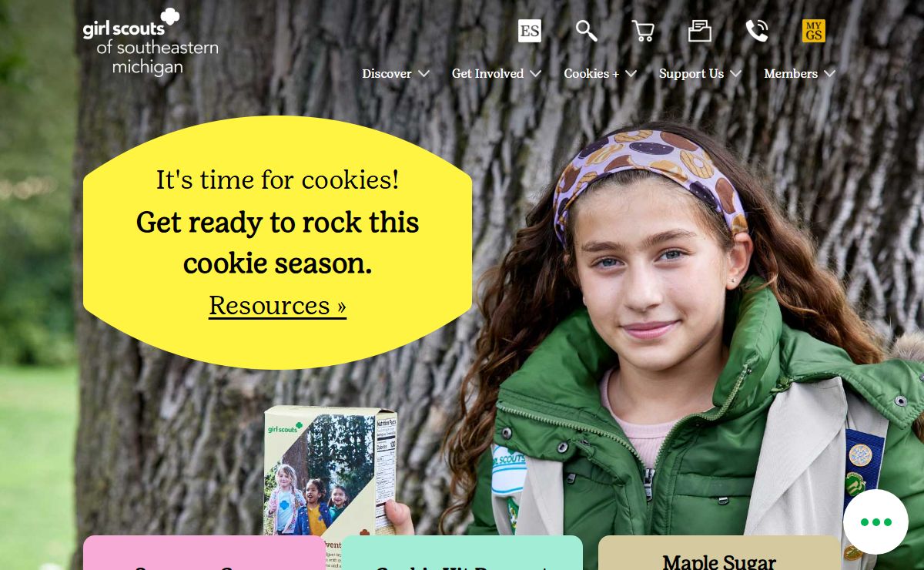Open the Support Us menu item
The height and width of the screenshot is (570, 924).
point(691,74)
